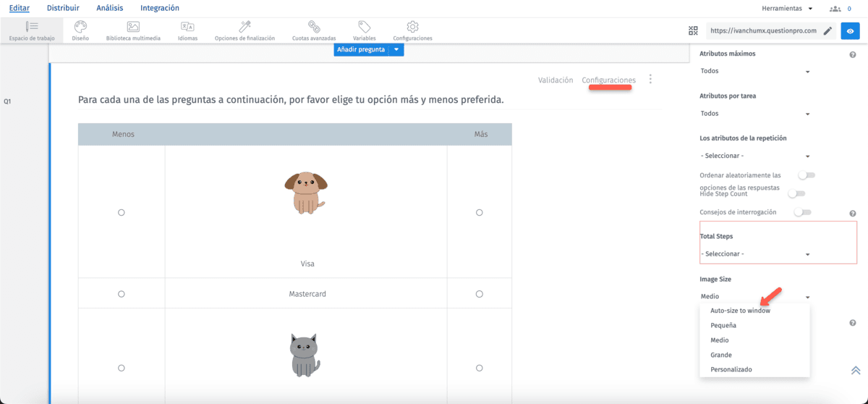Viewport: 868px width, 404px height.
Task: Switch to the Distribuir tab
Action: (x=63, y=8)
